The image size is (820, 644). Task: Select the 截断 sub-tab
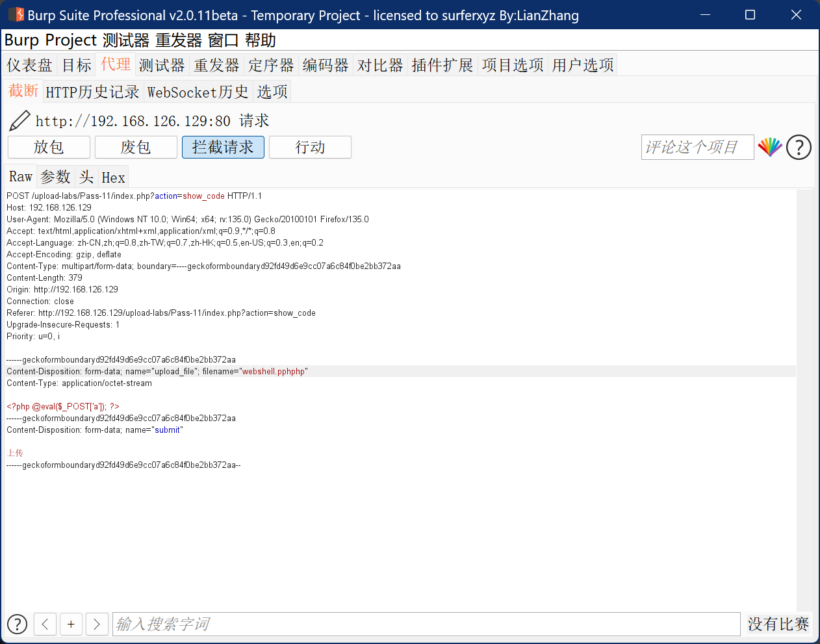tap(23, 91)
